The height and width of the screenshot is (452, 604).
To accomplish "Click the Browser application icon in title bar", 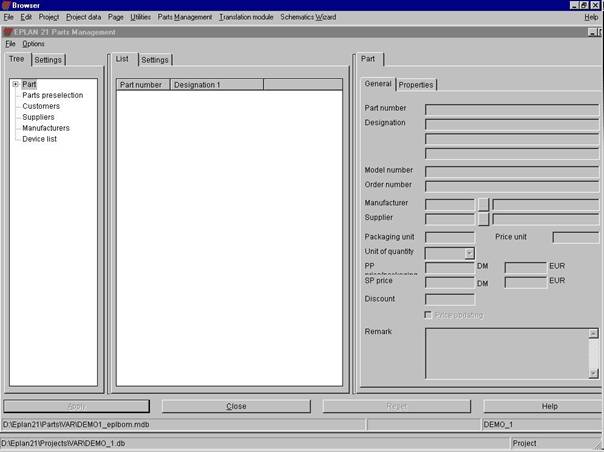I will (x=6, y=5).
